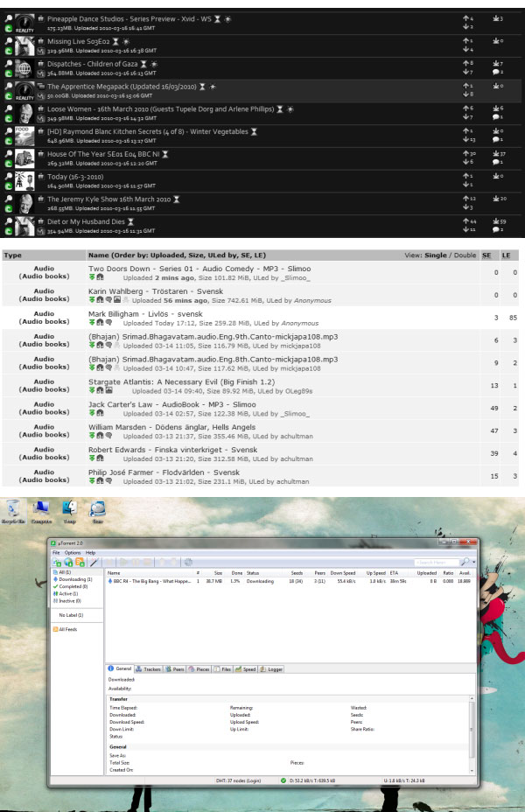Viewport: 525px width, 812px height.
Task: Click the green network status icon in status bar
Action: coord(283,779)
